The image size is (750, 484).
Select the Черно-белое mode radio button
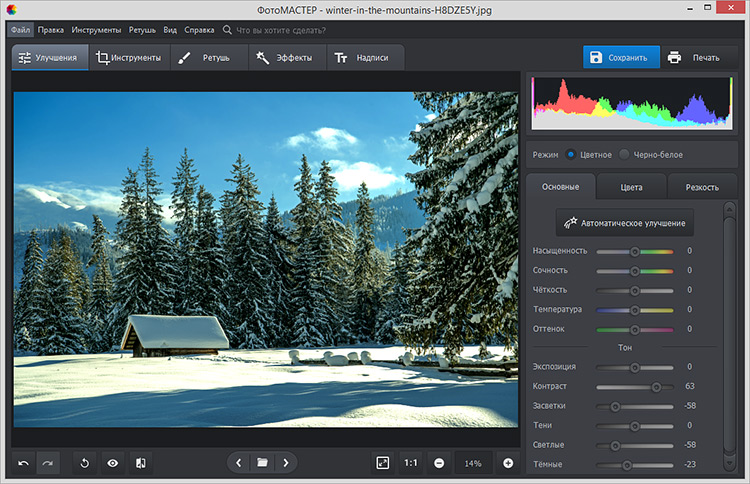tap(624, 154)
